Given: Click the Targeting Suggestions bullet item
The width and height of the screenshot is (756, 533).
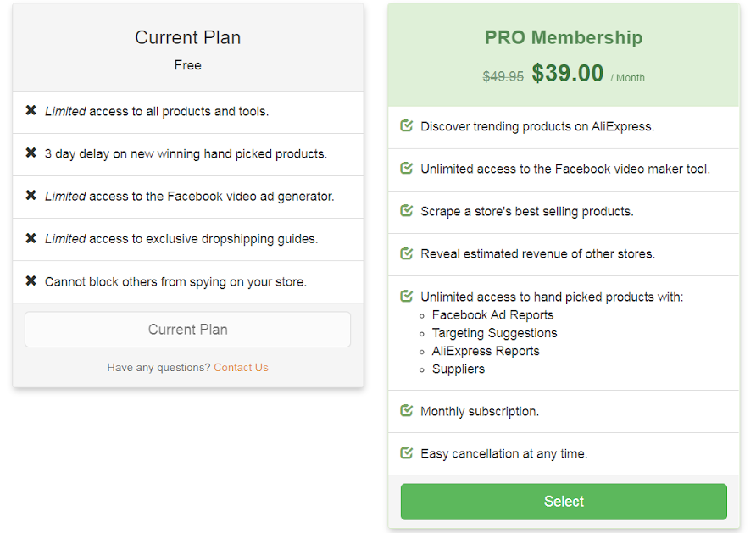Looking at the screenshot, I should (494, 333).
